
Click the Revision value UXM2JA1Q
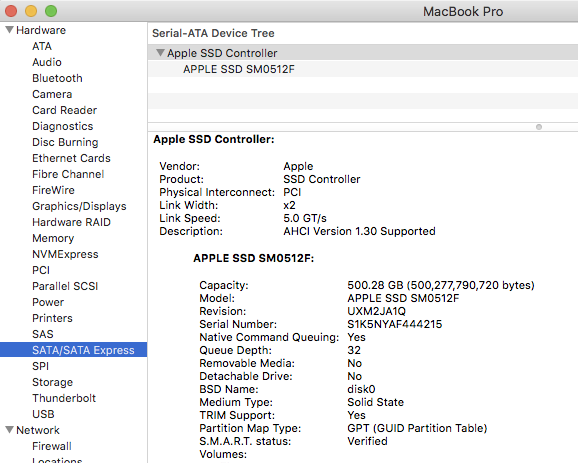pos(376,311)
